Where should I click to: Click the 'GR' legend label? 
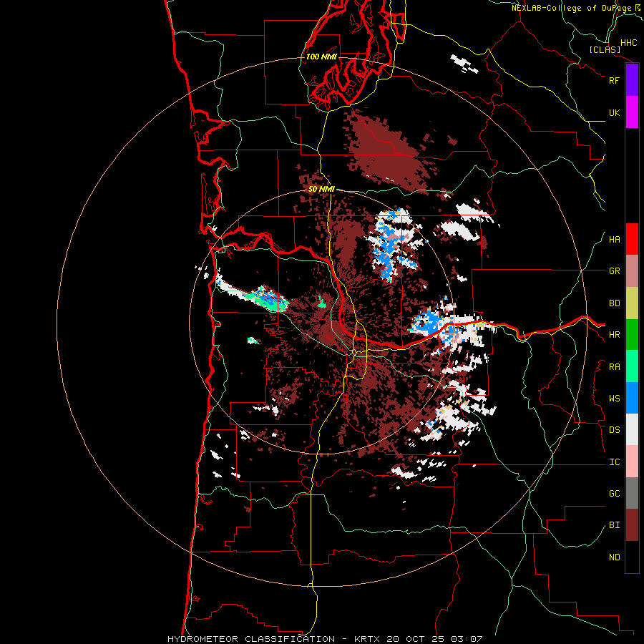[615, 271]
